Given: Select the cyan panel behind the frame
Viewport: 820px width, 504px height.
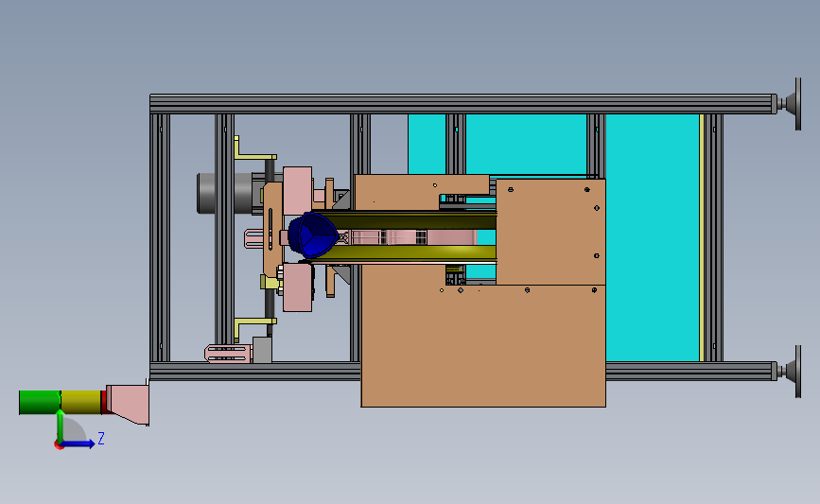Looking at the screenshot, I should point(653,237).
